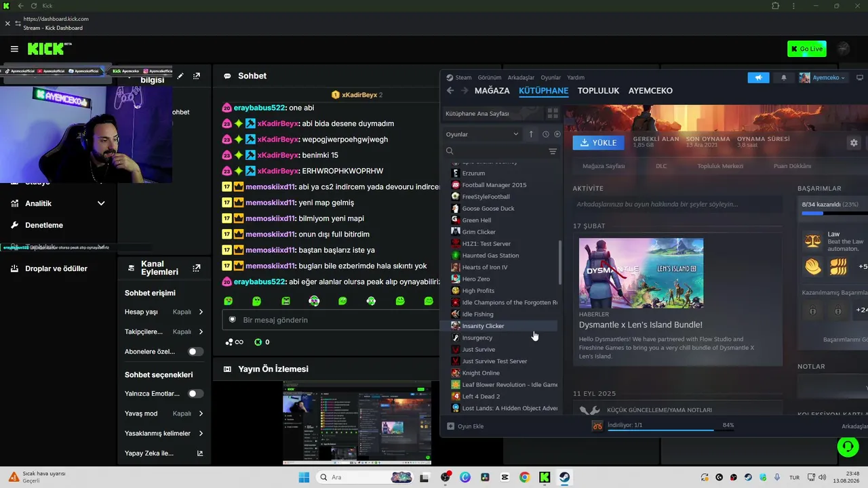Open the Ayemceko account dropdown in Steam
868x488 pixels.
[823, 77]
